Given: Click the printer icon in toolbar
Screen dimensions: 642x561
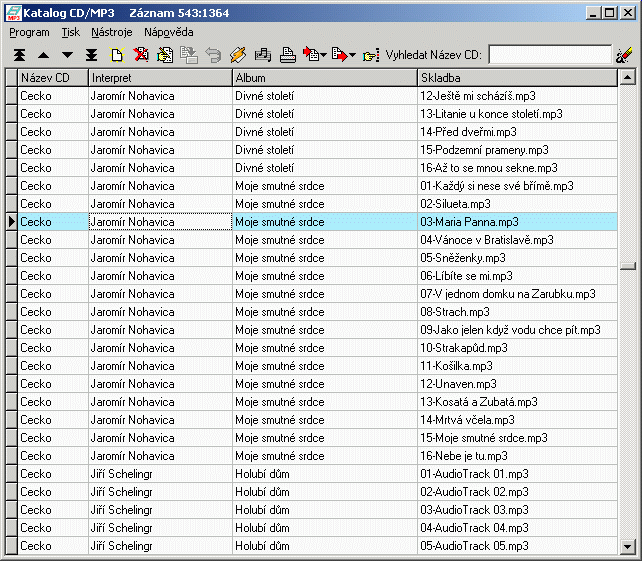Looking at the screenshot, I should tap(287, 55).
